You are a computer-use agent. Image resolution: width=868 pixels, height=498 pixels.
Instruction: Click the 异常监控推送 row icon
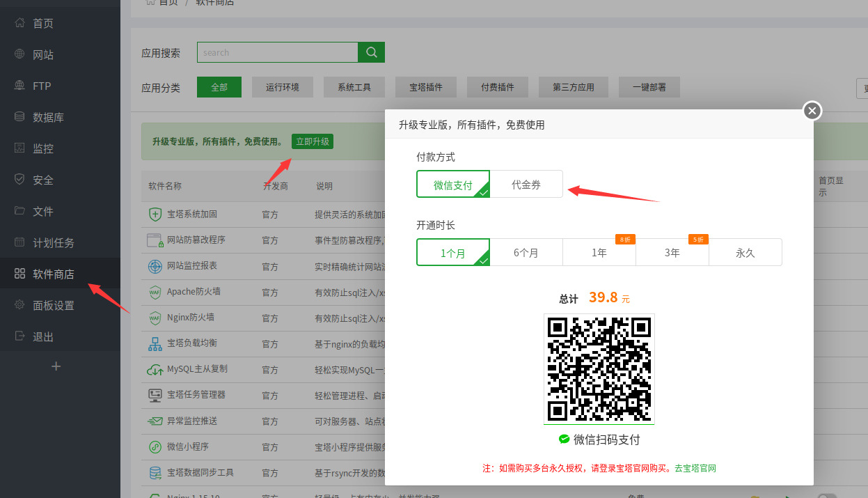coord(155,421)
